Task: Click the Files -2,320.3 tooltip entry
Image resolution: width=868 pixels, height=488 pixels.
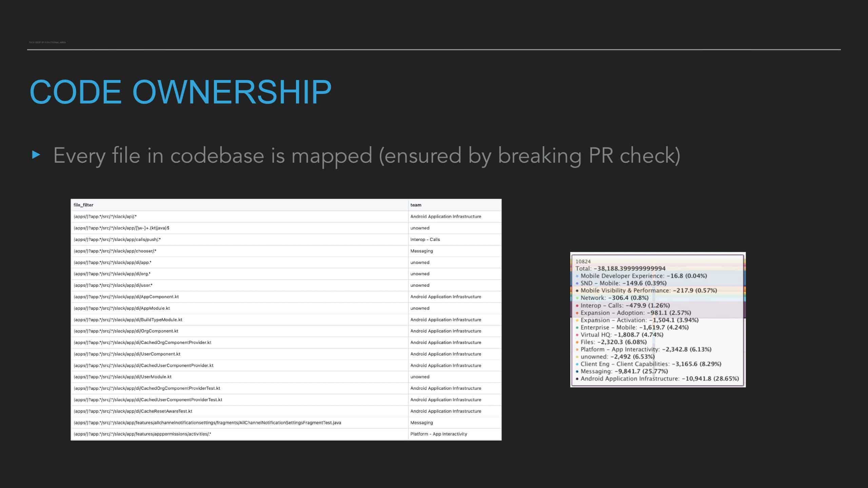Action: click(611, 342)
